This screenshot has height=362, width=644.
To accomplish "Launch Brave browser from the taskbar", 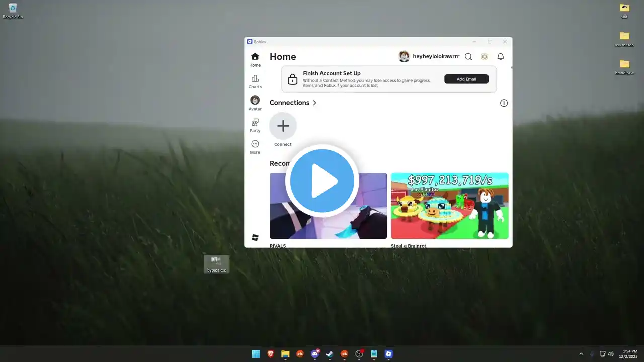I will point(271,354).
